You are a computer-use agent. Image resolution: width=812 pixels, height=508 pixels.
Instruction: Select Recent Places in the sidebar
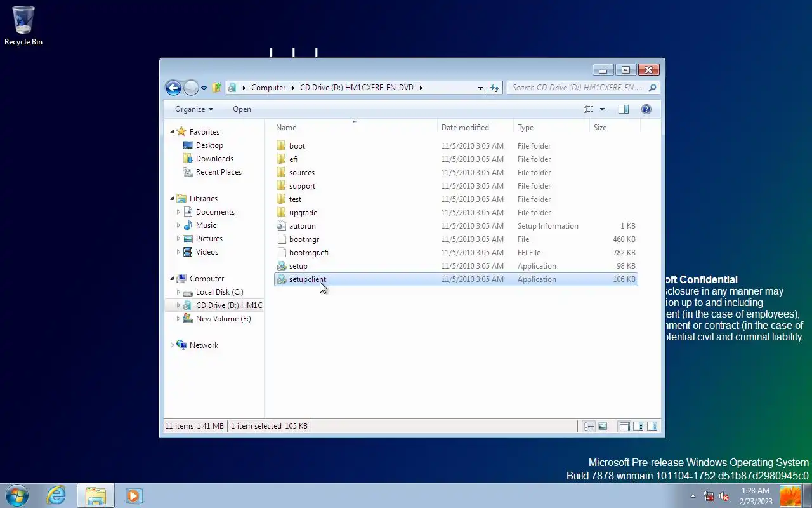pos(218,172)
